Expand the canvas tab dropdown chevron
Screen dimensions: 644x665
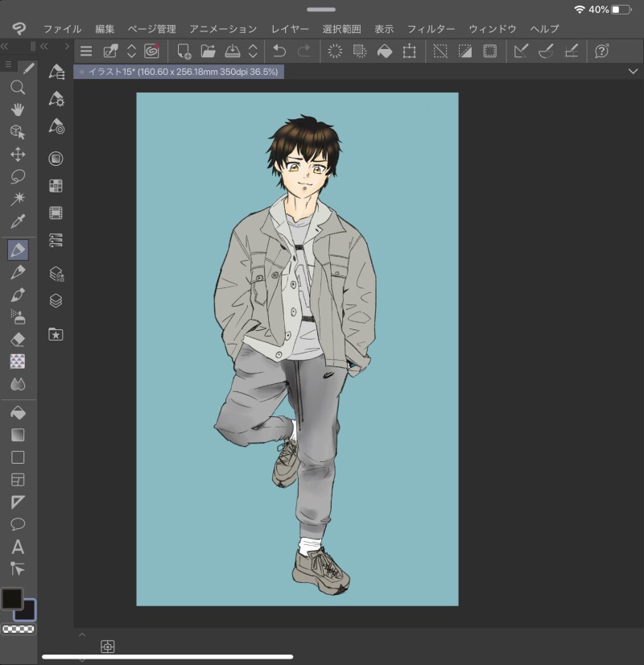(632, 72)
